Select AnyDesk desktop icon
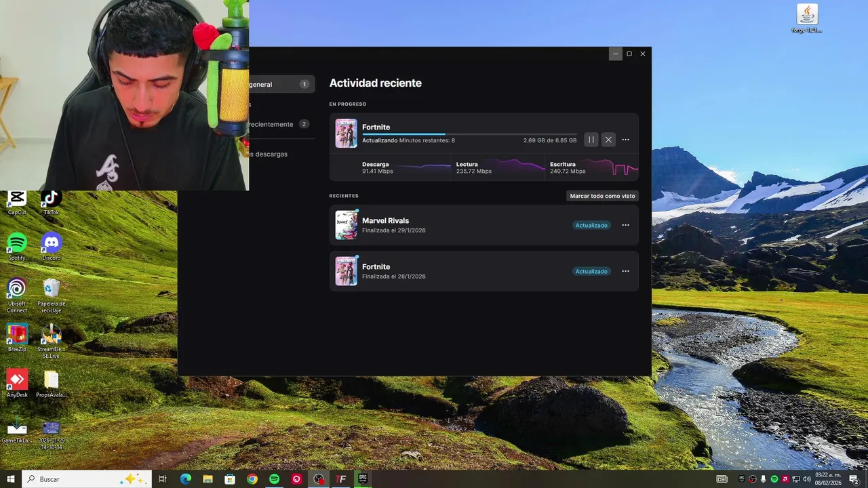Viewport: 868px width, 488px height. (x=17, y=384)
